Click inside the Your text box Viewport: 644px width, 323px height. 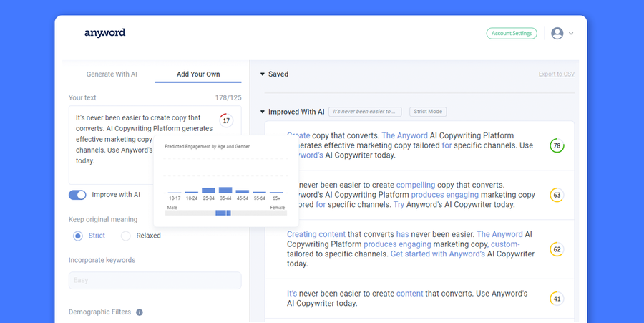pyautogui.click(x=155, y=145)
